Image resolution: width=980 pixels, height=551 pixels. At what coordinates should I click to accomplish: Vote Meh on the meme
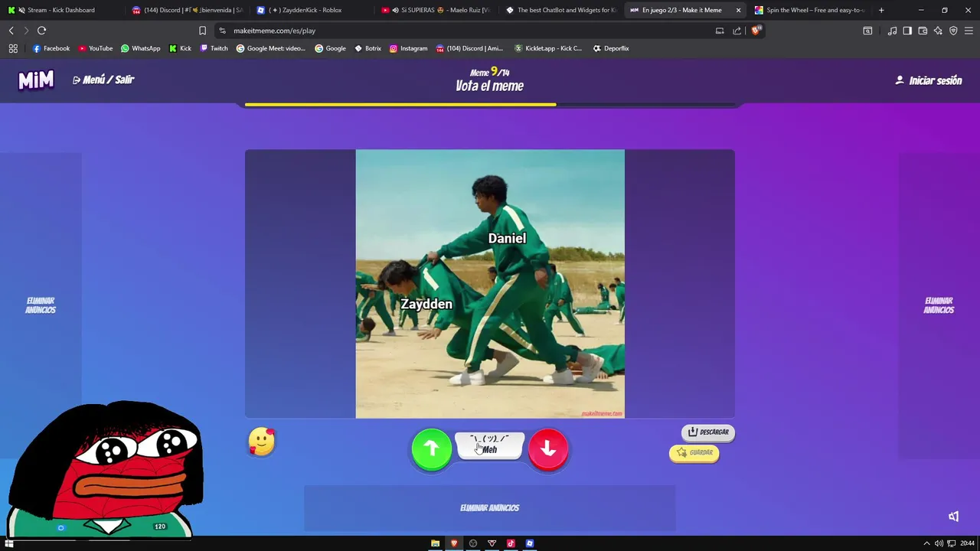coord(490,445)
